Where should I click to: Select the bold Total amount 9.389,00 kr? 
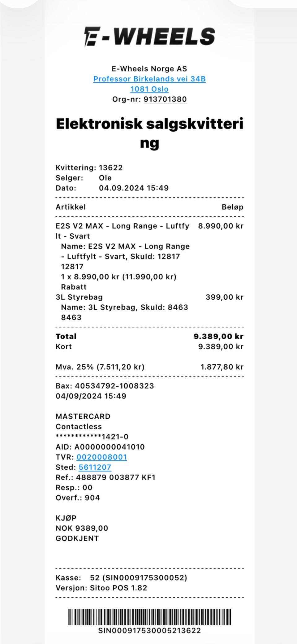point(219,336)
